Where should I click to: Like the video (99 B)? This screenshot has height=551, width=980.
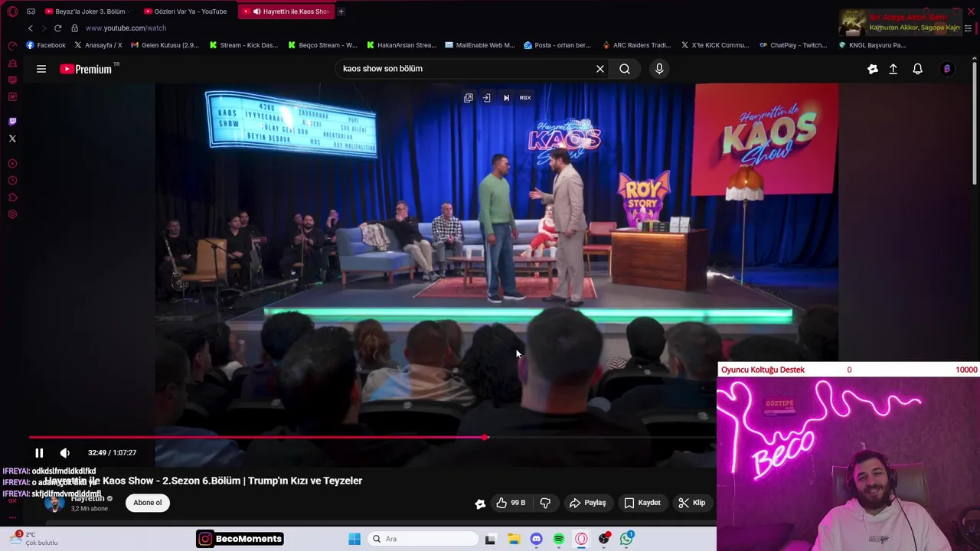tap(510, 503)
